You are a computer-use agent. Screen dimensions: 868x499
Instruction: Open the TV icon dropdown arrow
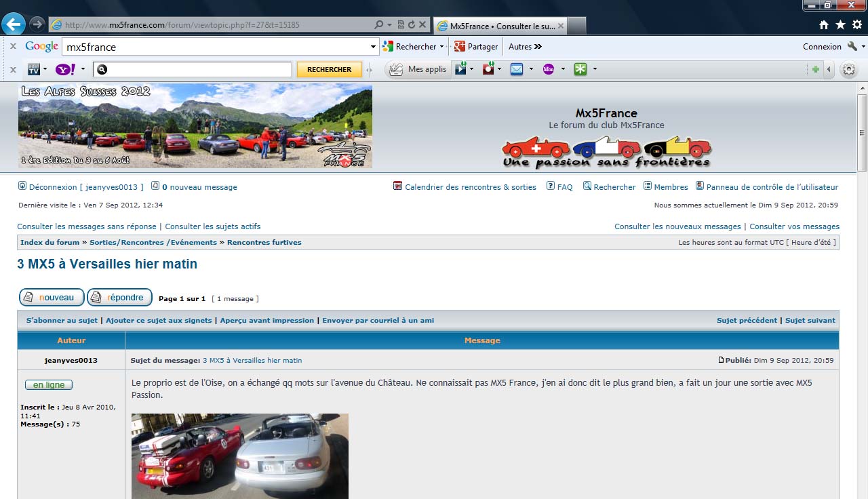pos(45,69)
